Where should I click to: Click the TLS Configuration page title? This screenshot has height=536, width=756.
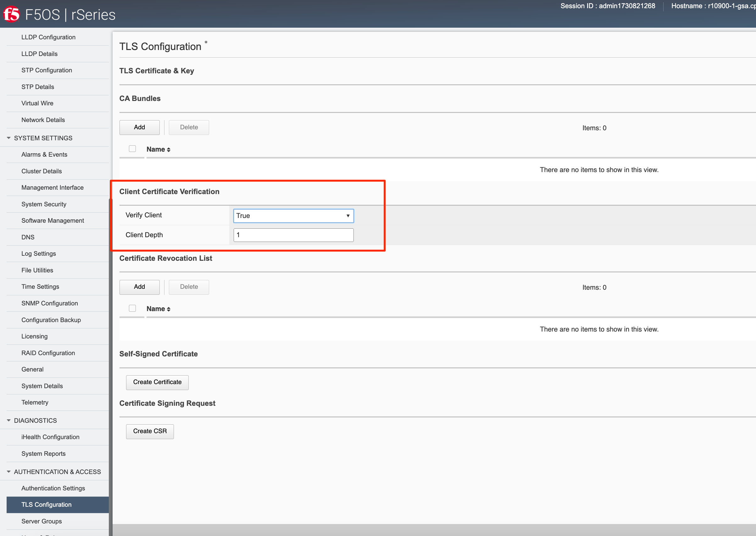(160, 47)
